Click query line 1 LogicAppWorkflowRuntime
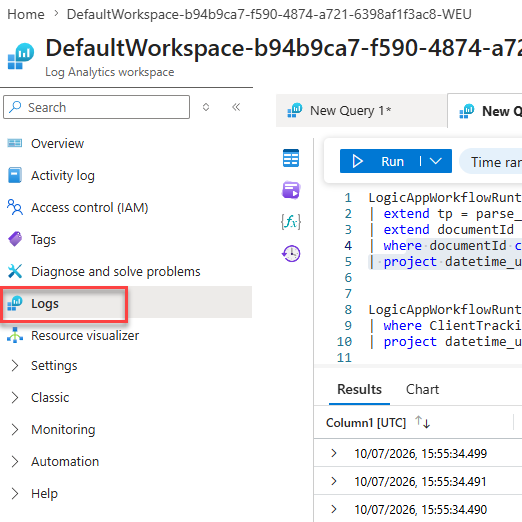The image size is (522, 522). coord(445,198)
